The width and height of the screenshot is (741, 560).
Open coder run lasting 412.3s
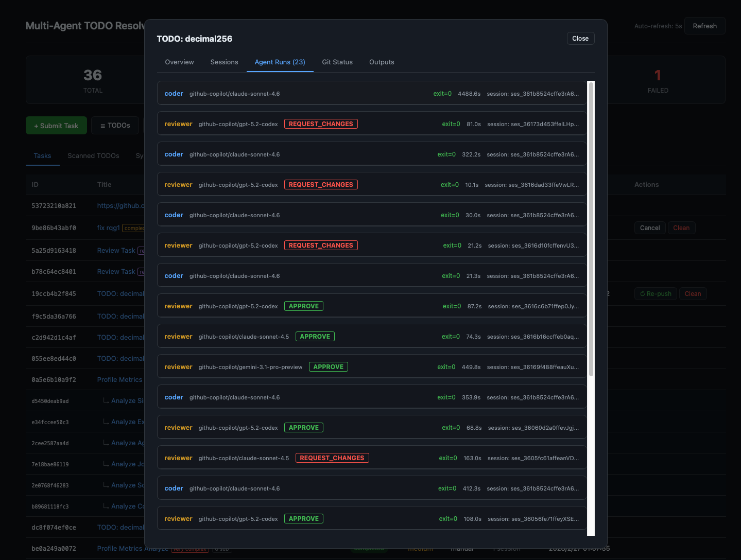[x=371, y=488]
